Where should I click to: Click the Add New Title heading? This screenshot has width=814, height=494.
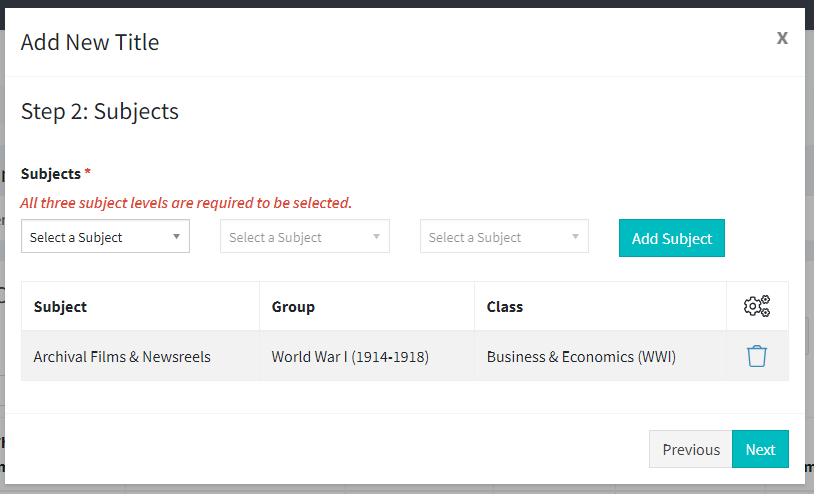(90, 42)
